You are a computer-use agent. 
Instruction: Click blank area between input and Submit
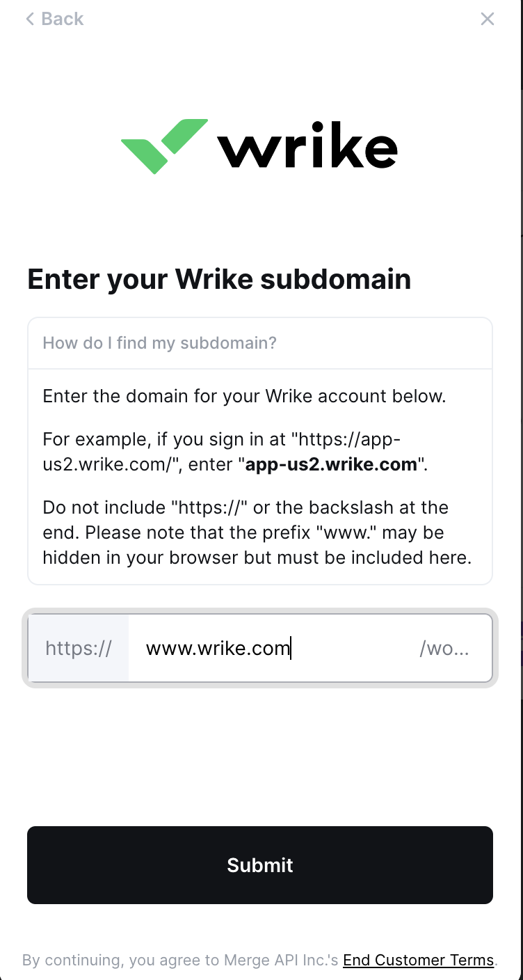click(260, 755)
